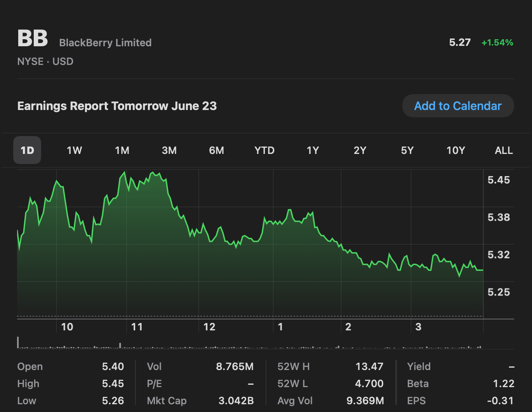532x412 pixels.
Task: Show the 6M price chart
Action: click(216, 150)
